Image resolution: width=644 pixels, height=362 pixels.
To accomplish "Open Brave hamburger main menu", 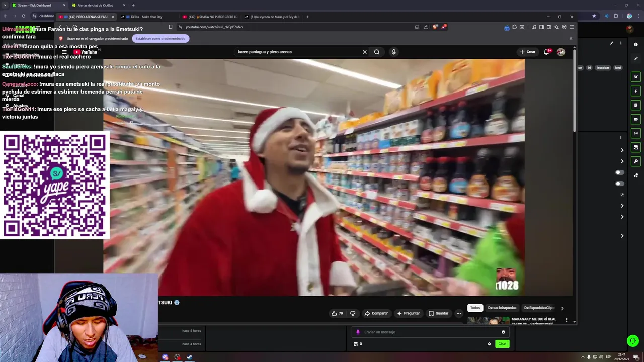I will tap(572, 27).
